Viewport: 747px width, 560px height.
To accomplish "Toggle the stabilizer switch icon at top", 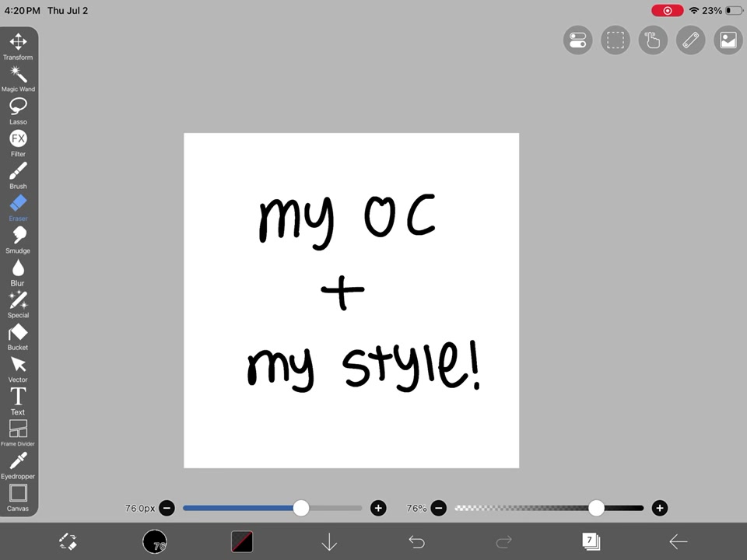I will 577,40.
